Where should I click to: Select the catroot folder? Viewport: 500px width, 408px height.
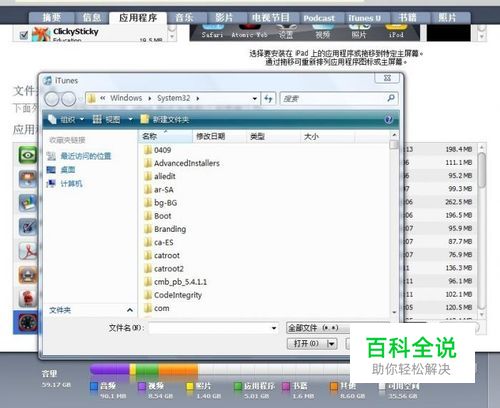162,255
